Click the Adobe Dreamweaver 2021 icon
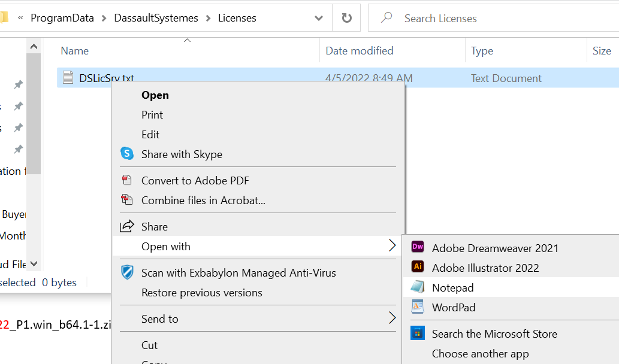619x364 pixels. (x=418, y=247)
